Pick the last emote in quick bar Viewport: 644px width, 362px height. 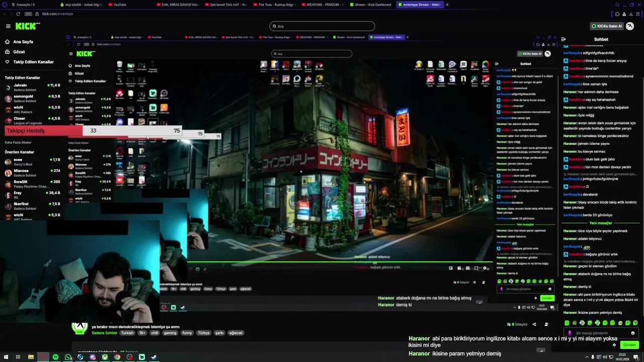(635, 323)
